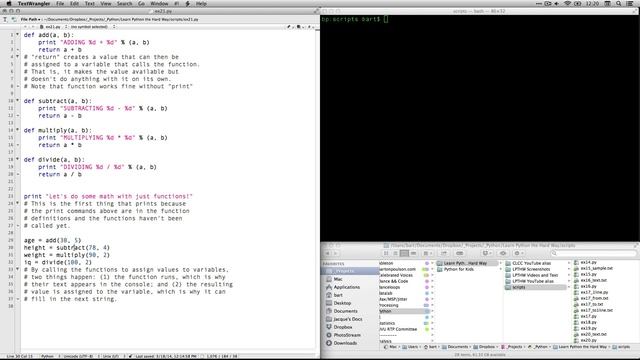Open the Help menu
The image size is (640, 360).
pos(201,3)
